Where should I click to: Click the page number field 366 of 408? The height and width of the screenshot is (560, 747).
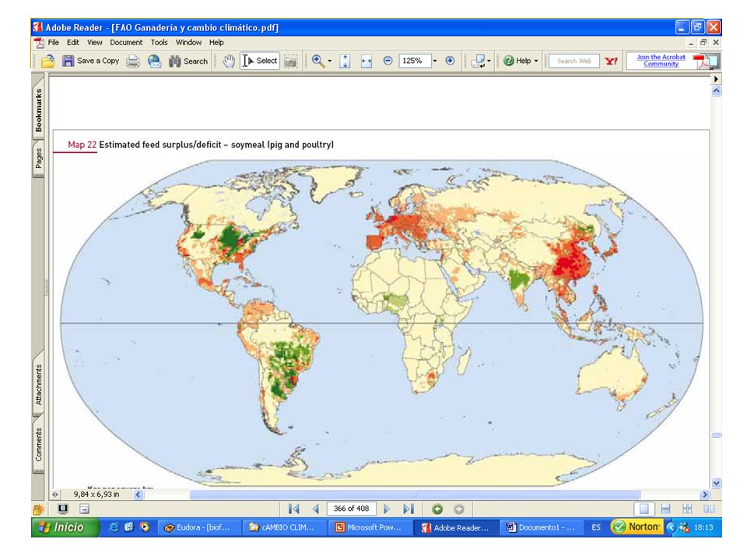coord(351,509)
